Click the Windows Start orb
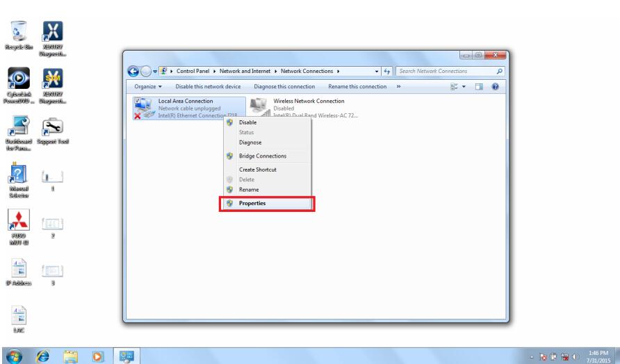This screenshot has height=364, width=620. point(14,356)
